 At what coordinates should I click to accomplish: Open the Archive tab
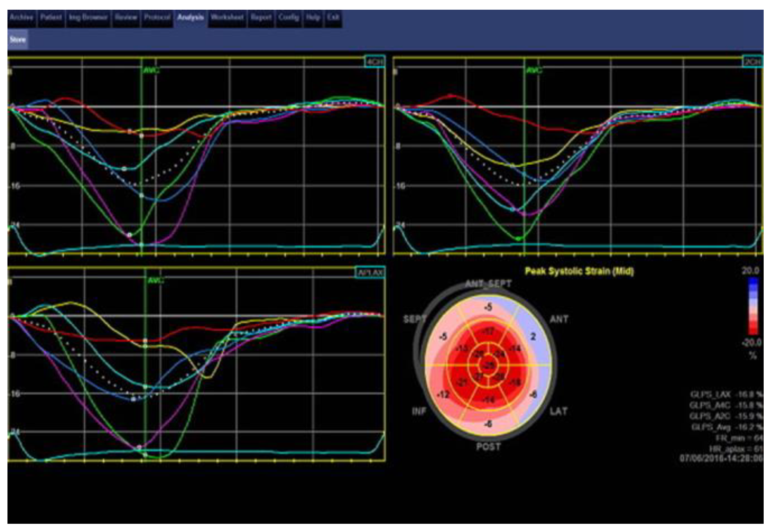[21, 18]
